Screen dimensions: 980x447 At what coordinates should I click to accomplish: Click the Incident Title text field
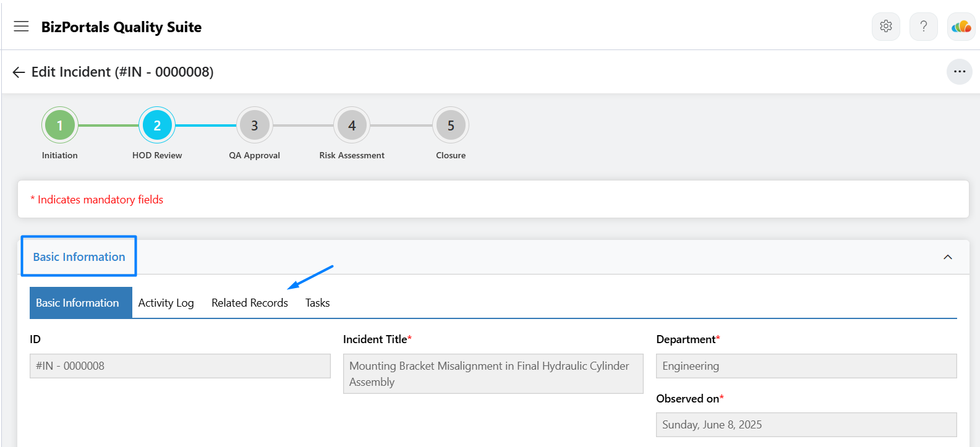(x=493, y=373)
